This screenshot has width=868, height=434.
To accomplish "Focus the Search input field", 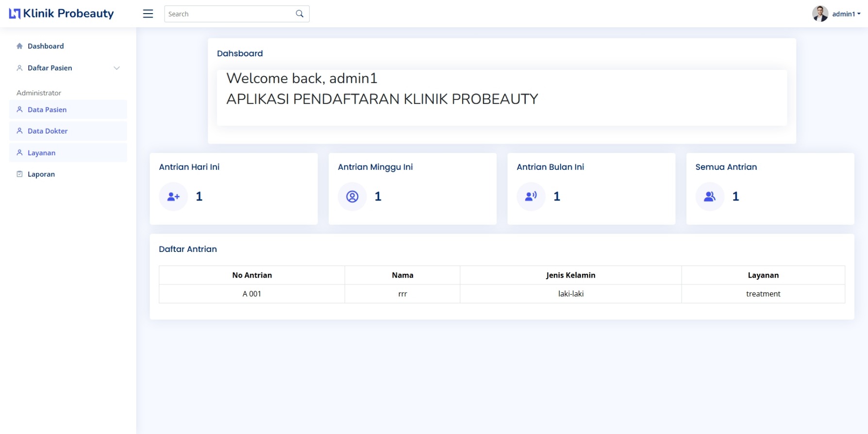I will tap(228, 14).
